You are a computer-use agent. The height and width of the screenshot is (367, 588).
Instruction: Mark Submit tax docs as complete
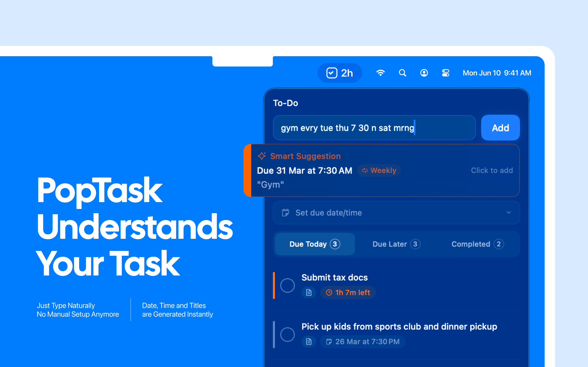(287, 285)
